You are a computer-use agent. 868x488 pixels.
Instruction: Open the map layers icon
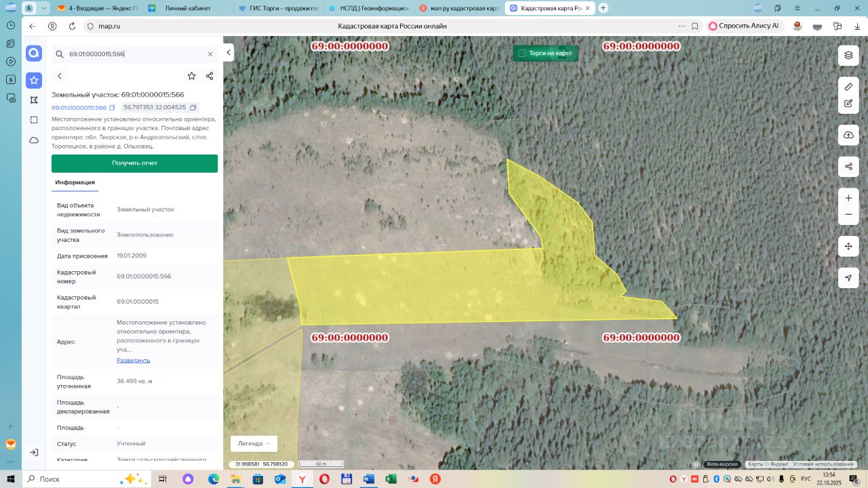848,55
